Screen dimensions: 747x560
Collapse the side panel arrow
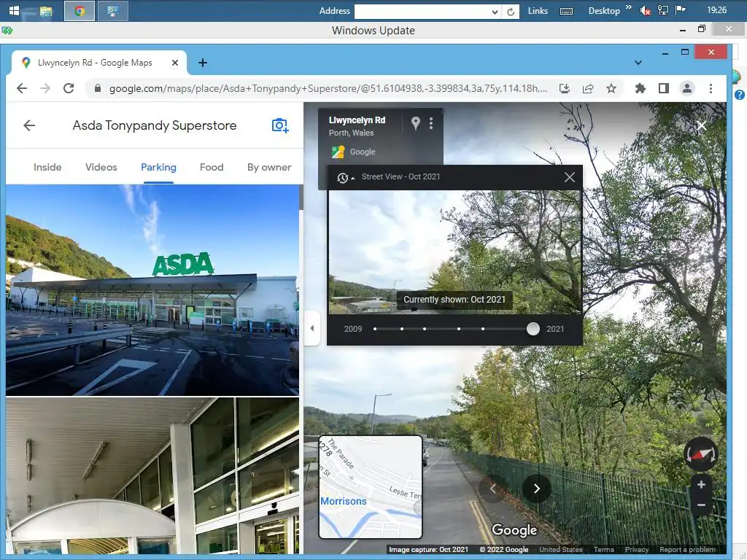312,327
